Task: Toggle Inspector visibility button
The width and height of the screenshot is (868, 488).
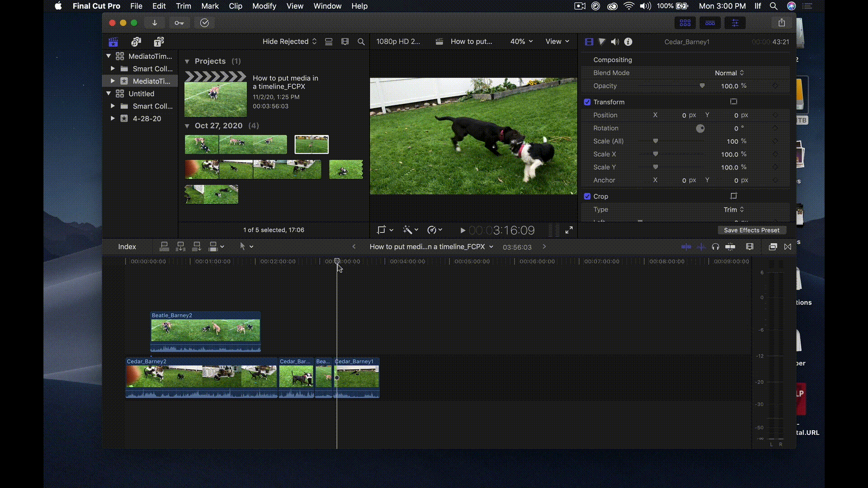Action: coord(735,23)
